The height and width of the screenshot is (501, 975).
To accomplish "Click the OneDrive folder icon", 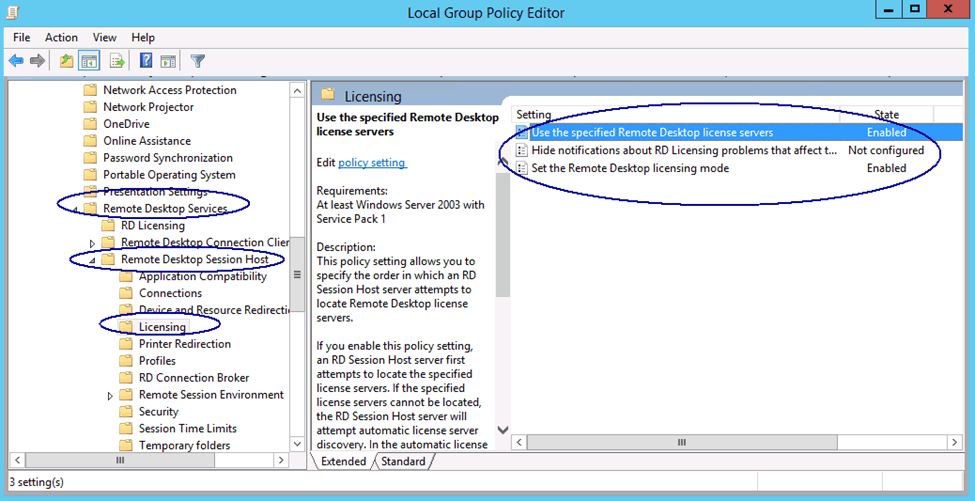I will coord(90,124).
